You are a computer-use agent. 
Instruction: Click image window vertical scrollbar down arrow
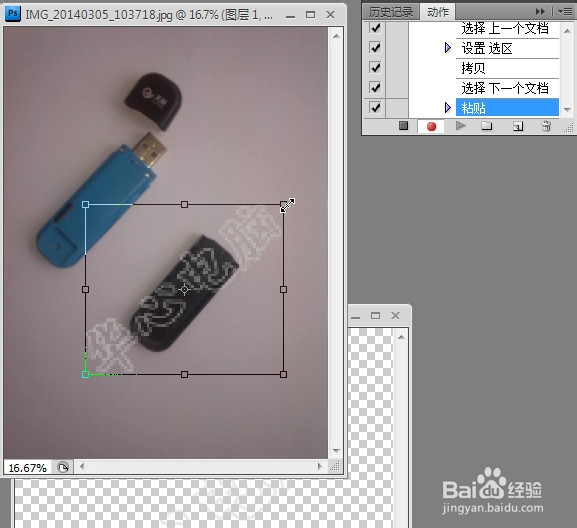[336, 451]
